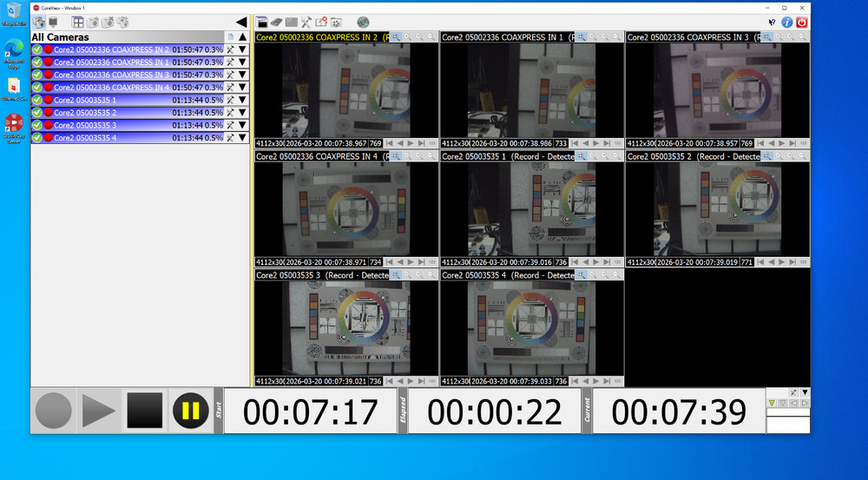
Task: Click the yellow-green marker triangle icon
Action: click(x=772, y=403)
